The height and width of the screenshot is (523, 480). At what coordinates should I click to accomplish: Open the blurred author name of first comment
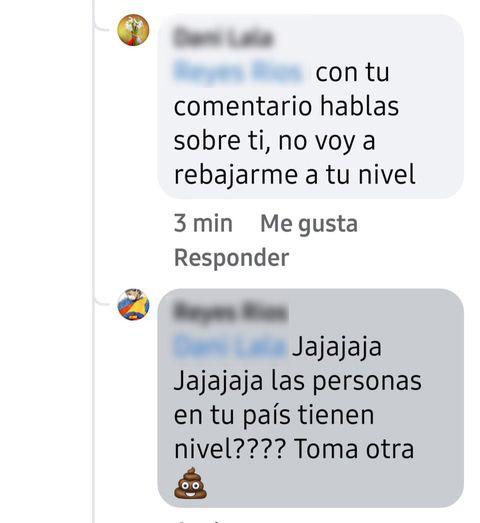(x=223, y=37)
